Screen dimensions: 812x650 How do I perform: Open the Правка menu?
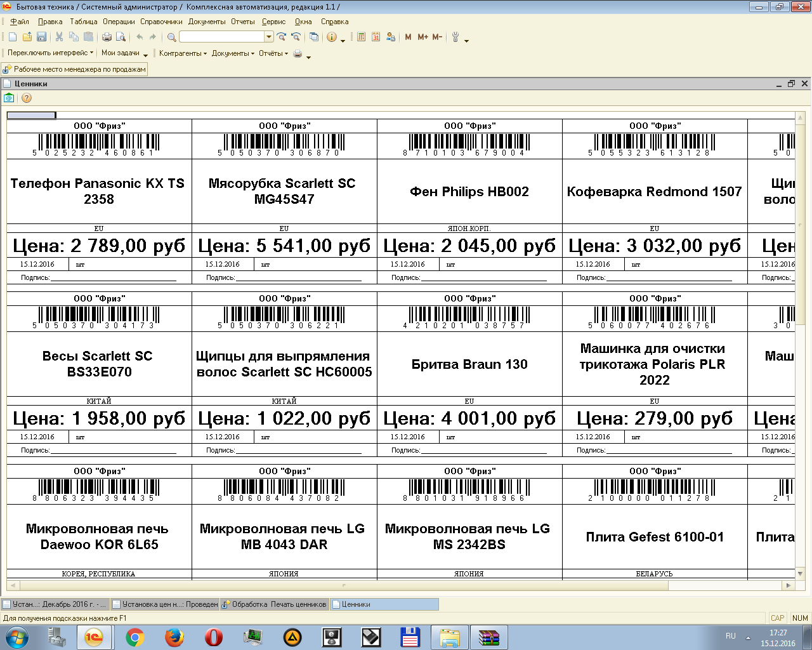coord(50,22)
